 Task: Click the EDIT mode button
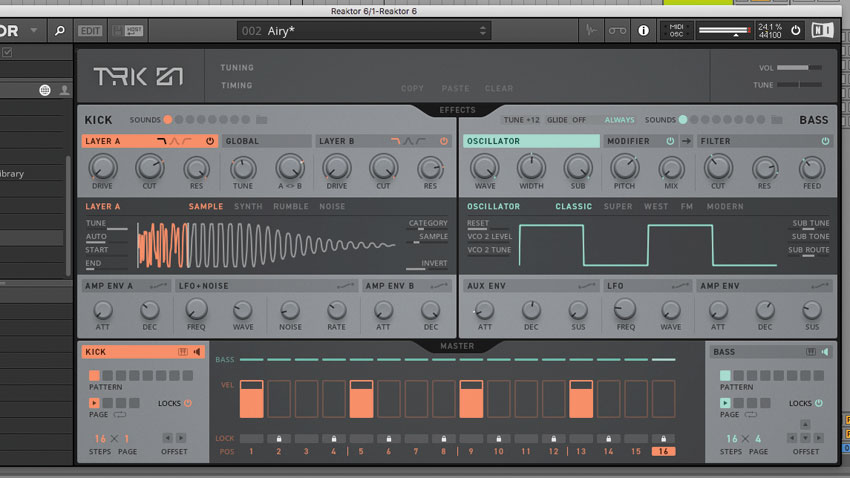(x=90, y=31)
